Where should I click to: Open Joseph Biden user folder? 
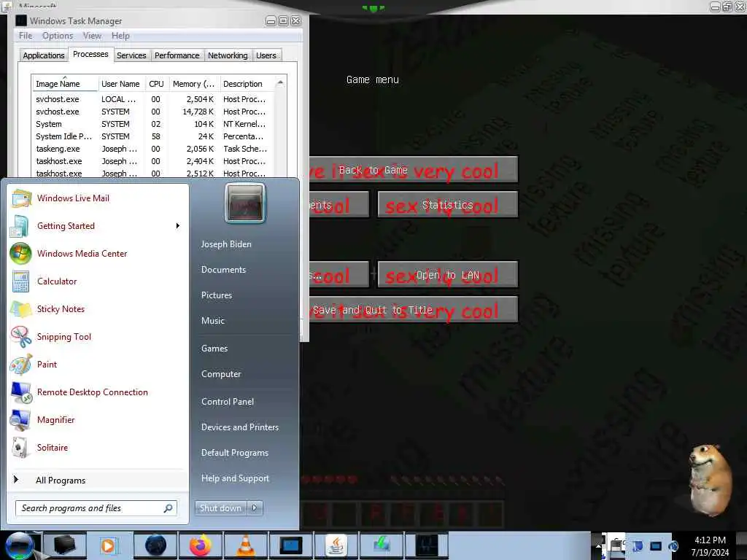226,244
